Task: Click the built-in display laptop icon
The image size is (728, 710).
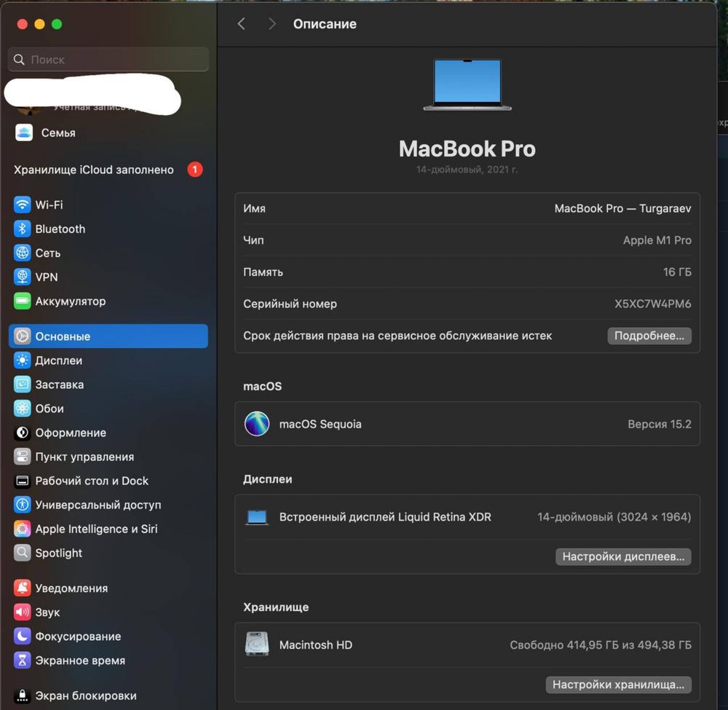Action: 257,517
